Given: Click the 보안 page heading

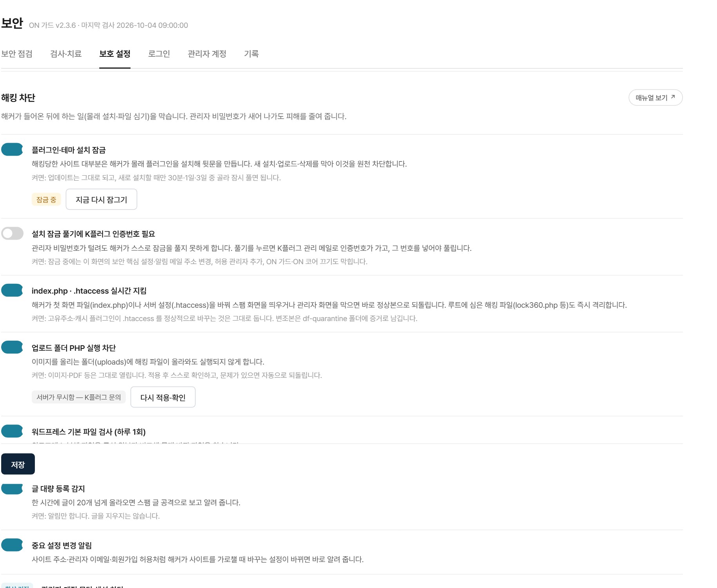Looking at the screenshot, I should [x=12, y=23].
